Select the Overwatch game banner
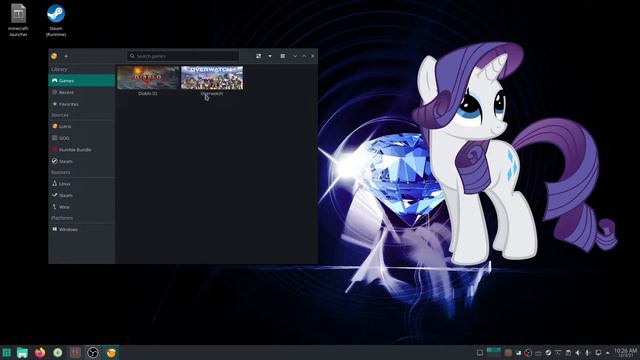The height and width of the screenshot is (360, 640). tap(212, 78)
